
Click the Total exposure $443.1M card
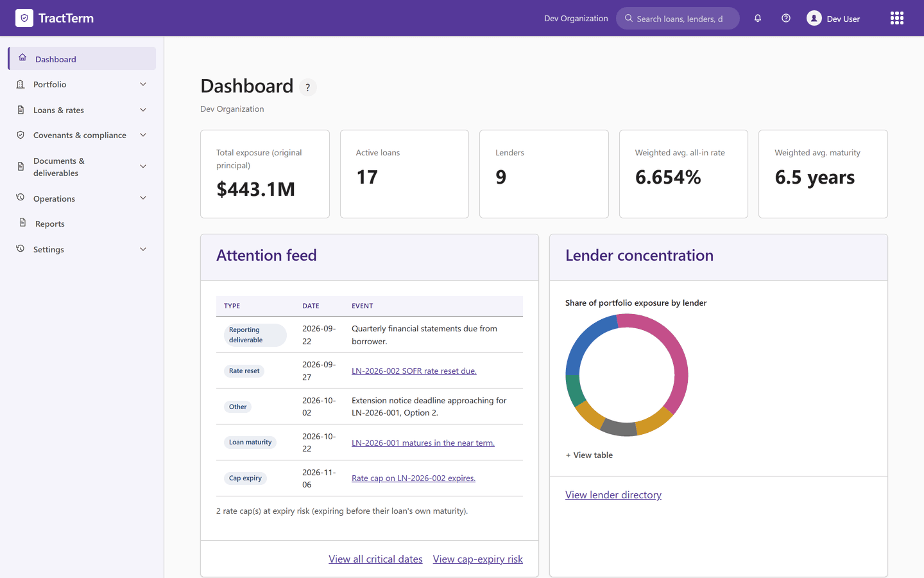265,174
